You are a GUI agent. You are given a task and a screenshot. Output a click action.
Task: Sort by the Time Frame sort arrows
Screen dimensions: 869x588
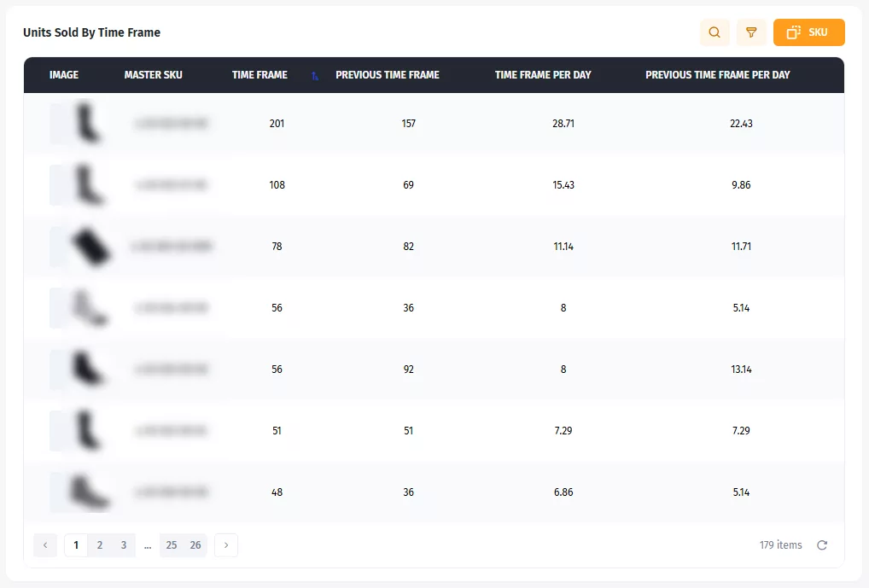click(x=314, y=76)
